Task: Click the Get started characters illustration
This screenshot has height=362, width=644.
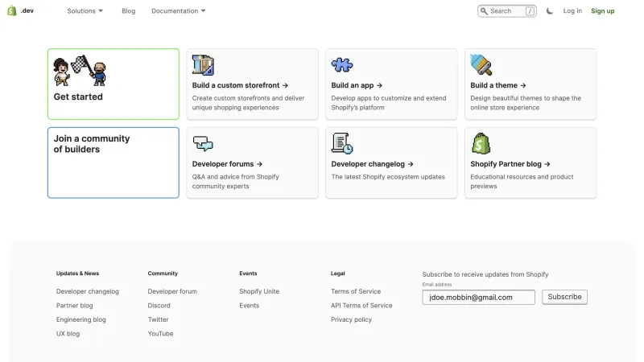Action: (x=80, y=71)
